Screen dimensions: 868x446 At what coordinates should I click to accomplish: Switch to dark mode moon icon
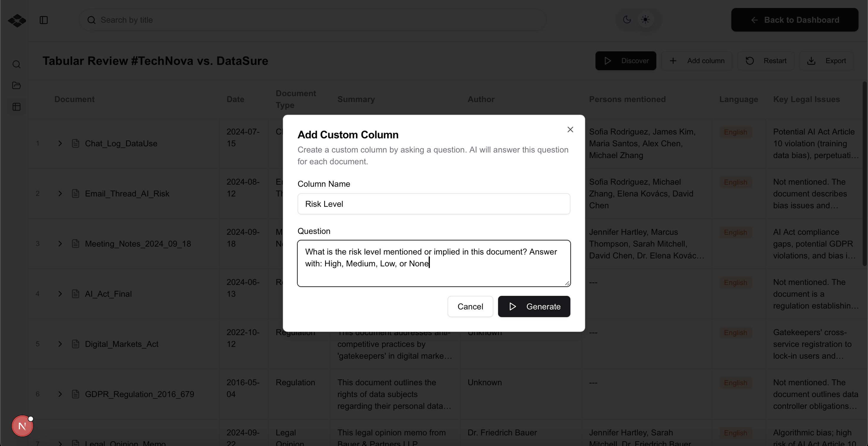627,19
